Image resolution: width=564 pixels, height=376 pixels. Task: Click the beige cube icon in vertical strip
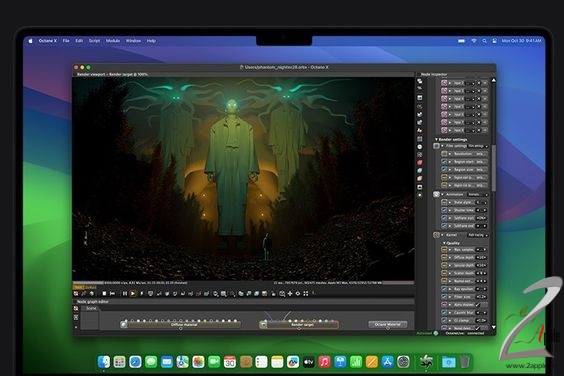click(420, 178)
